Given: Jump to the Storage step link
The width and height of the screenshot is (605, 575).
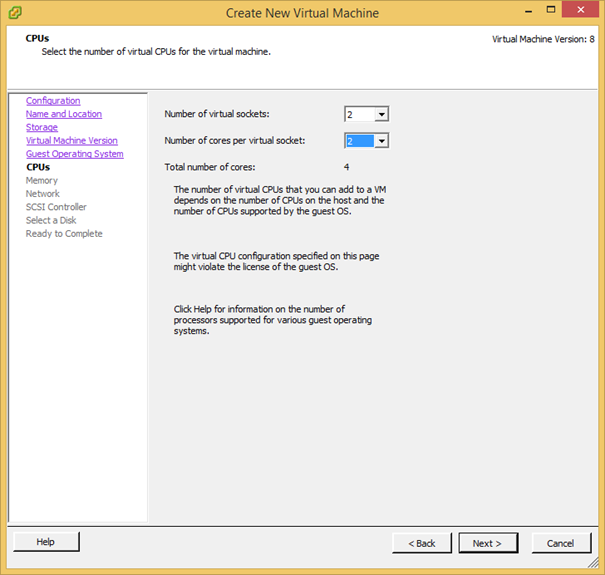Looking at the screenshot, I should pyautogui.click(x=42, y=127).
